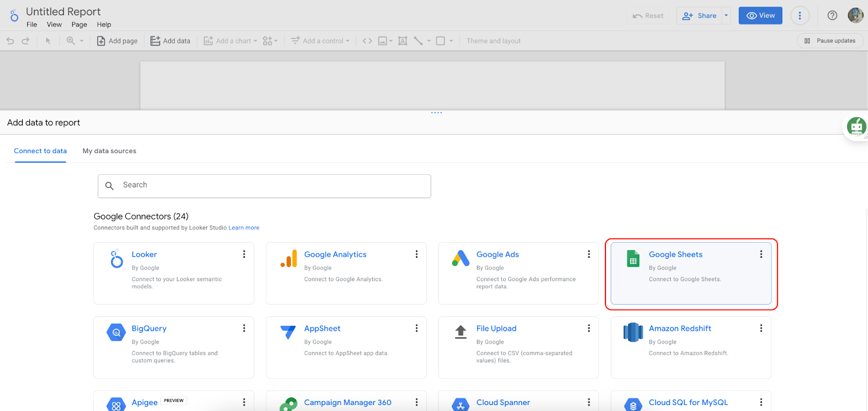
Task: Click the zoom magnifier icon
Action: pos(71,41)
